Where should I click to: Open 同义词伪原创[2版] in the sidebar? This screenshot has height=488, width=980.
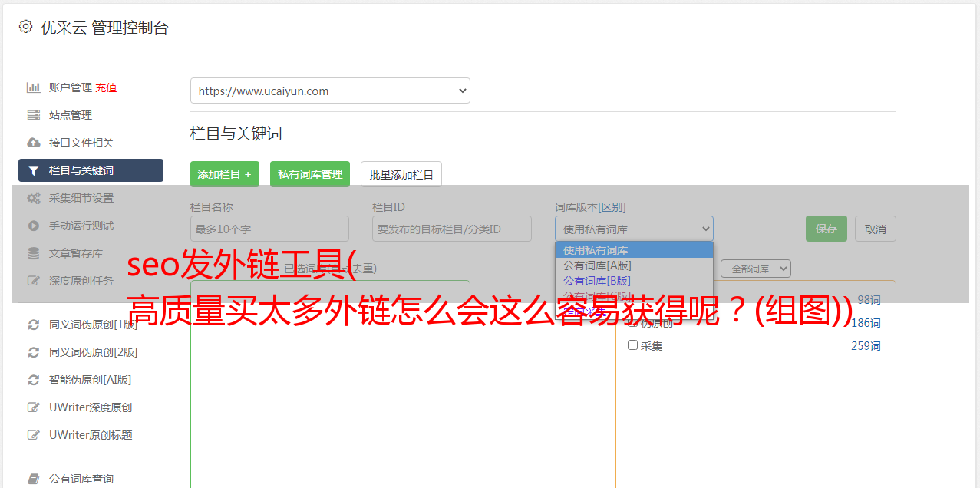pyautogui.click(x=94, y=352)
